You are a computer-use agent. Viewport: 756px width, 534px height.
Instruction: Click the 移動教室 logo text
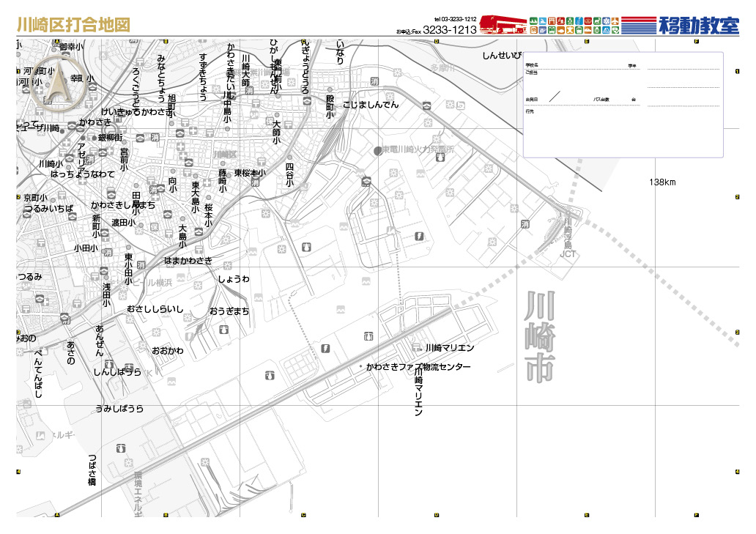[699, 25]
